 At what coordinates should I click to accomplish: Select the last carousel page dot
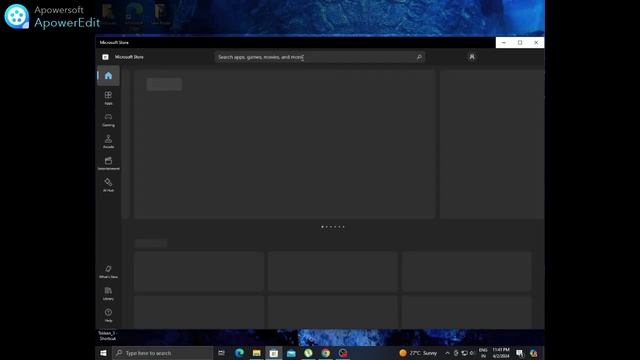coord(343,227)
